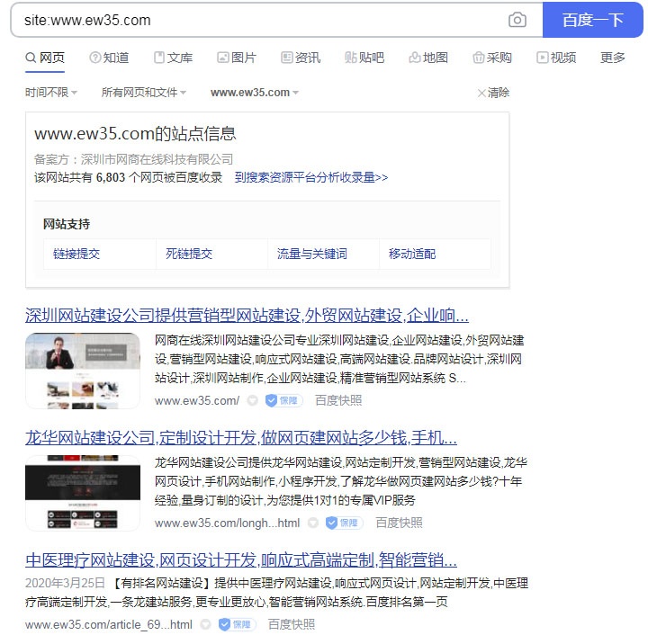Click the www.ew35.com/ result URL
The image size is (648, 644).
tap(197, 400)
